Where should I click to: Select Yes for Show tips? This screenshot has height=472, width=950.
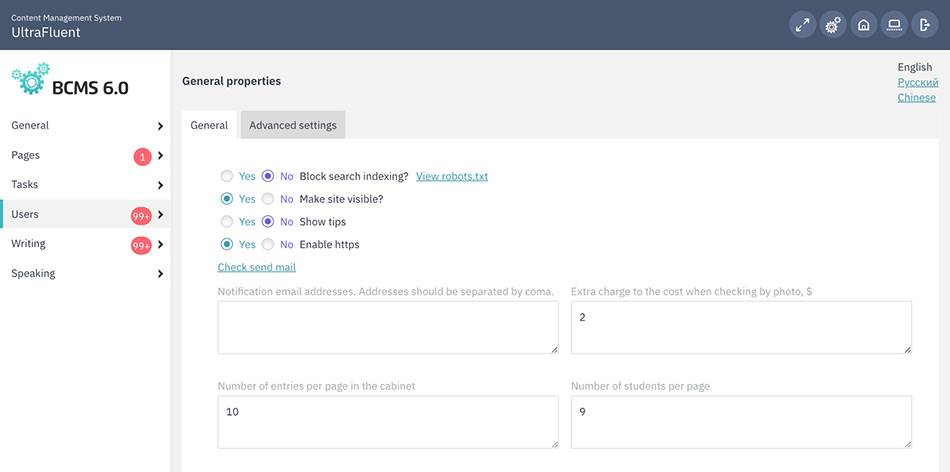point(227,222)
